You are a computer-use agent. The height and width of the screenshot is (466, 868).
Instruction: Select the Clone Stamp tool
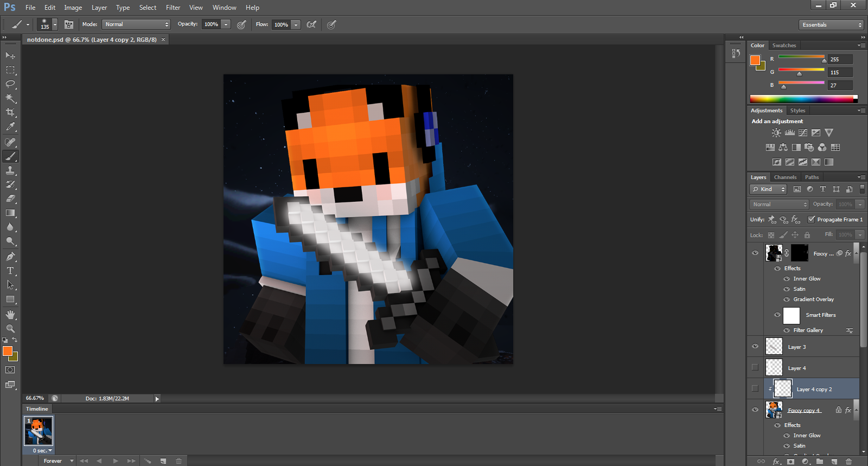tap(10, 170)
